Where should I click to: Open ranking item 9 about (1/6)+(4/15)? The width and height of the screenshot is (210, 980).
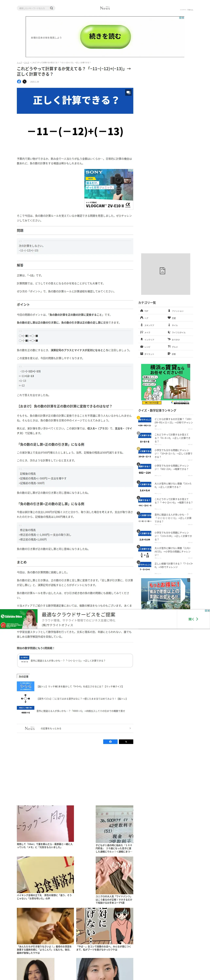click(x=165, y=552)
